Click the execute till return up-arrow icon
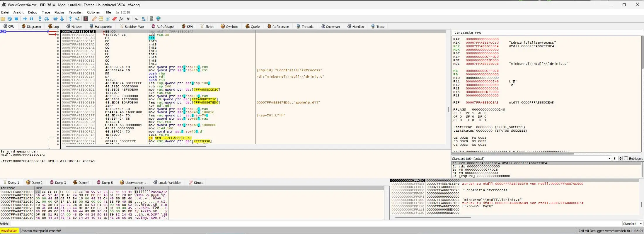The image size is (644, 234). [x=70, y=19]
